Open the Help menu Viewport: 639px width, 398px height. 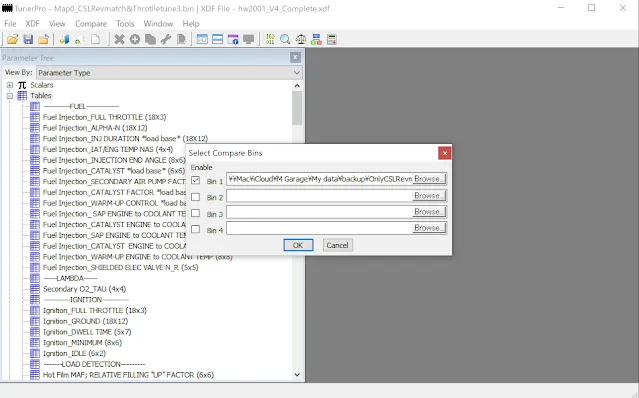[191, 24]
